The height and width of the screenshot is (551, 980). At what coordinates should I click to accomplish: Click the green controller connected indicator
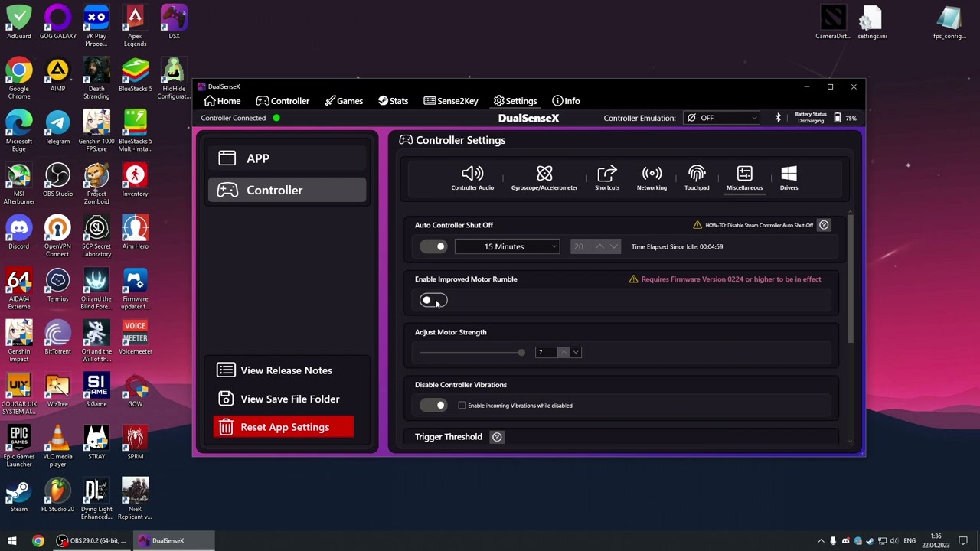(x=276, y=118)
